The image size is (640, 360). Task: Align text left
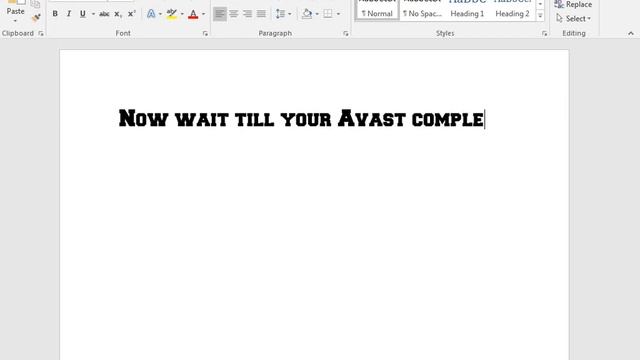[x=220, y=14]
